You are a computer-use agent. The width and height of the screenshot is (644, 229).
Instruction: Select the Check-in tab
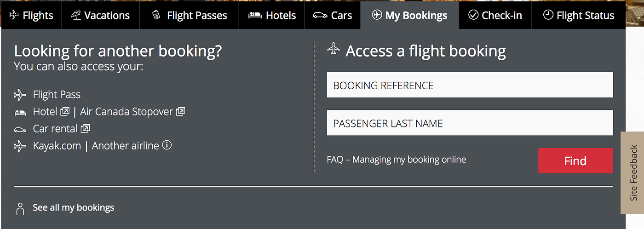point(495,15)
